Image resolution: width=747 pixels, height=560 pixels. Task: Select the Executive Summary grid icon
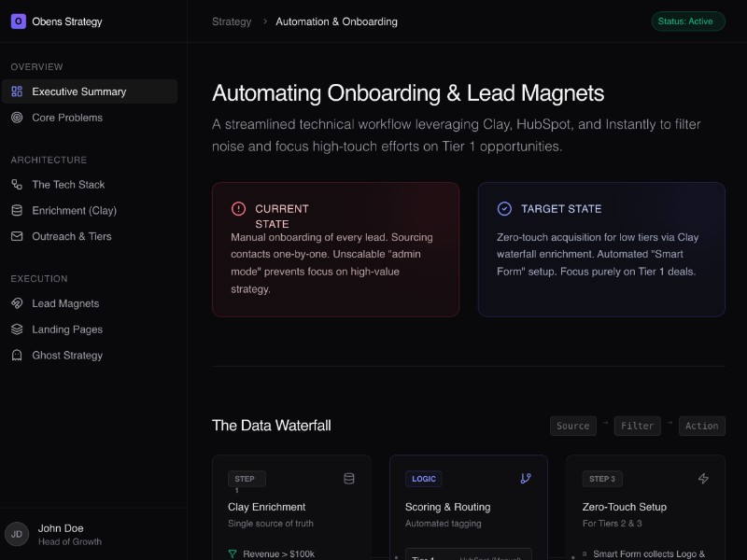pyautogui.click(x=19, y=91)
